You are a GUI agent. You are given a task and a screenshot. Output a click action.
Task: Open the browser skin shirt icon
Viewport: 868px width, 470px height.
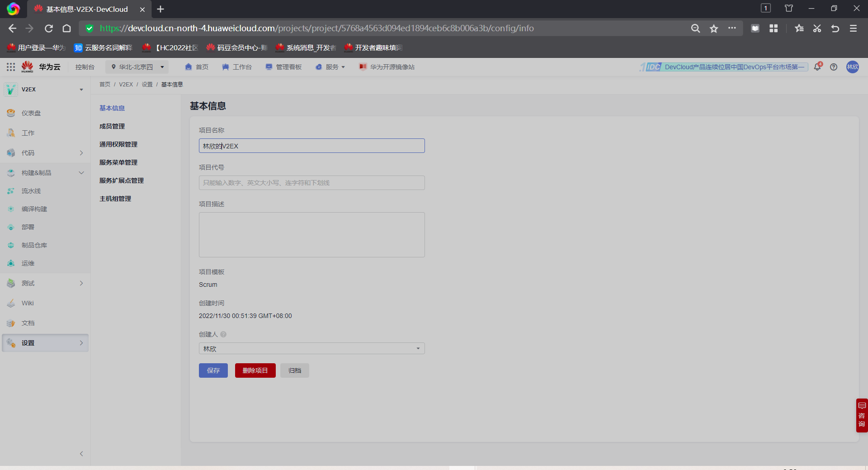[x=789, y=8]
